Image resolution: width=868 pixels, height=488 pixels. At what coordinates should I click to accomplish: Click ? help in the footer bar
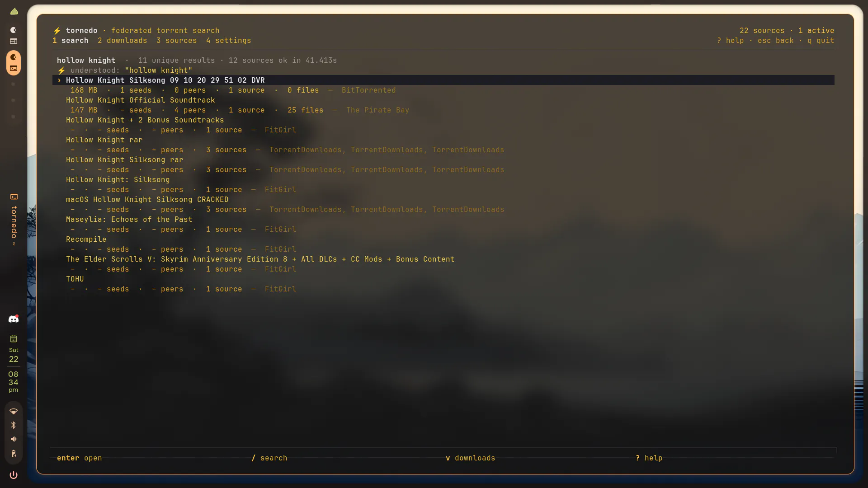point(649,458)
